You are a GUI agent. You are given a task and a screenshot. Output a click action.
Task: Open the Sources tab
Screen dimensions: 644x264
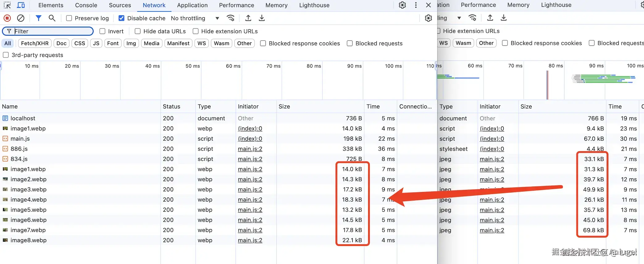tap(120, 5)
